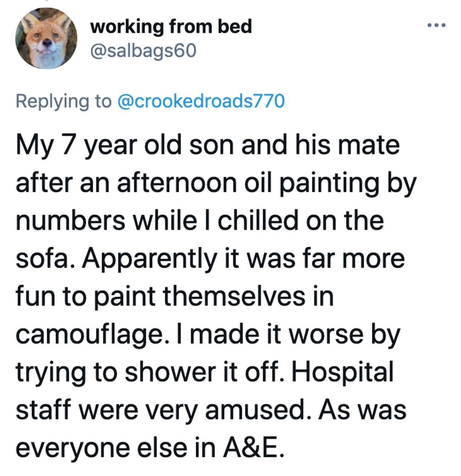Open the @crookedroads770 mention link
The width and height of the screenshot is (461, 476).
pos(201,101)
